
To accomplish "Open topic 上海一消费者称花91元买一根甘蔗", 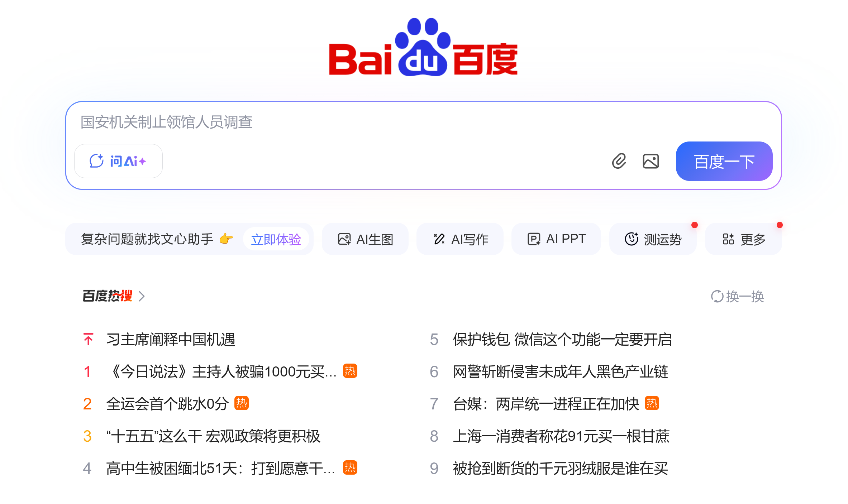I will [561, 436].
